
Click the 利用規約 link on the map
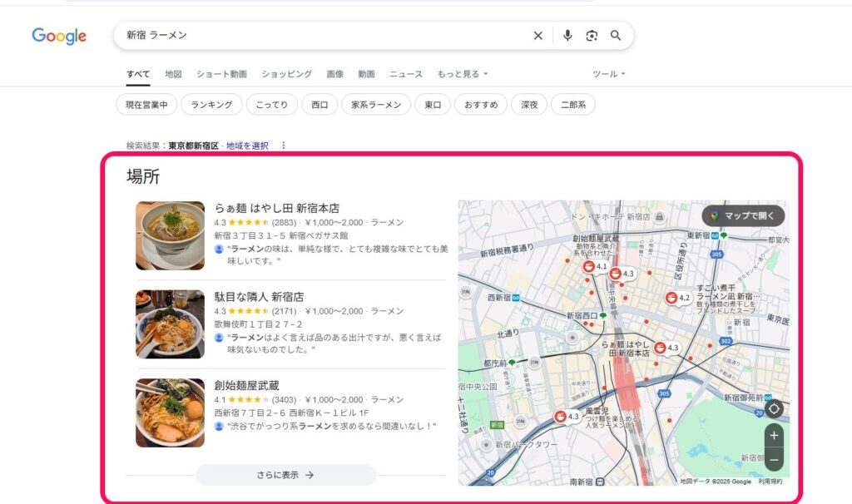(x=770, y=482)
